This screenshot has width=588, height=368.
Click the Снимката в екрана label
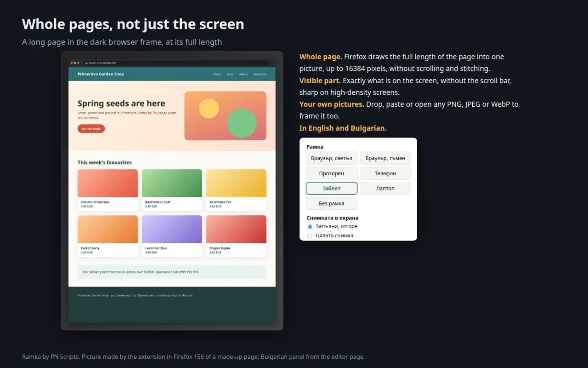(x=332, y=218)
